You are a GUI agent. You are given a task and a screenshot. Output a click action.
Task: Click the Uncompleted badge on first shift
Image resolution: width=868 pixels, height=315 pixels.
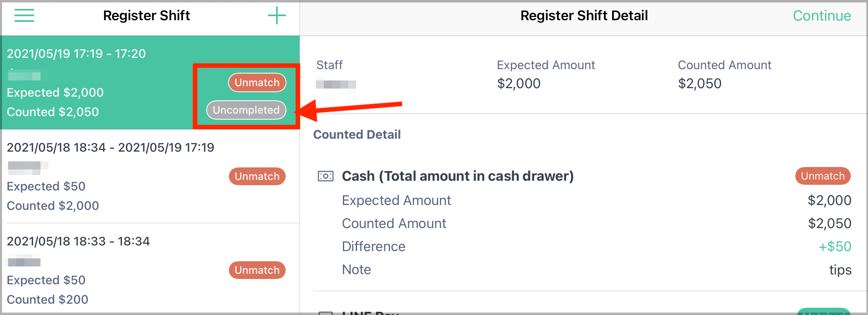coord(246,110)
